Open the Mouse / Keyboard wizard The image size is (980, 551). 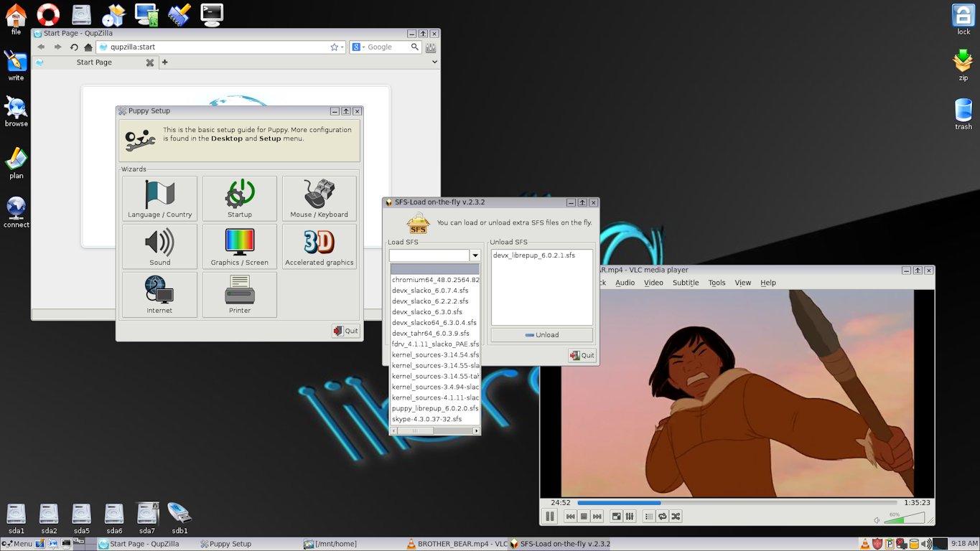click(x=319, y=199)
